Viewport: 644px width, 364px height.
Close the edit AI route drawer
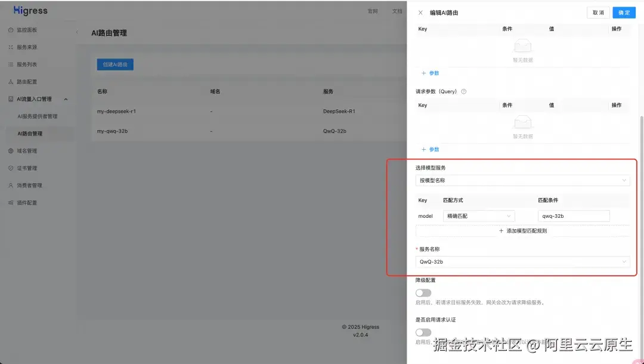tap(420, 13)
